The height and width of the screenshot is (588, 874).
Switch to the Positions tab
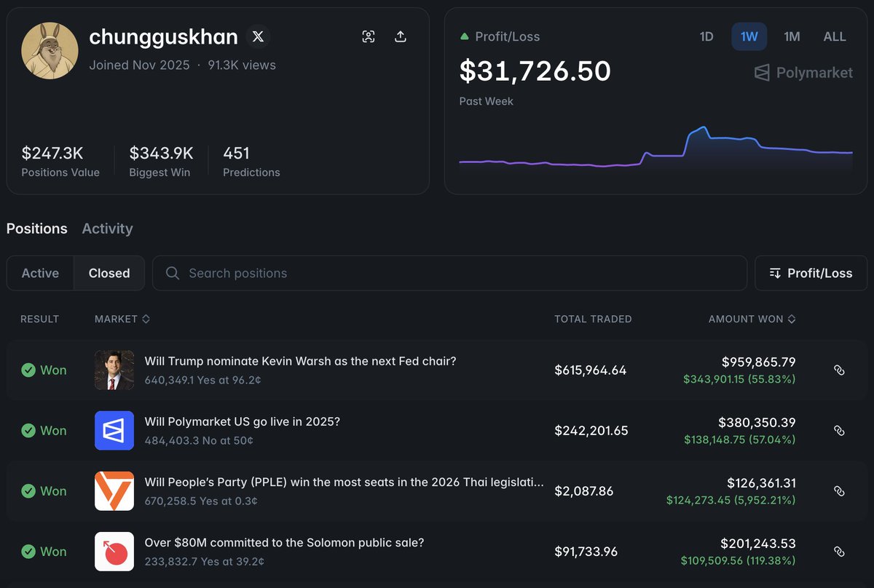(37, 229)
